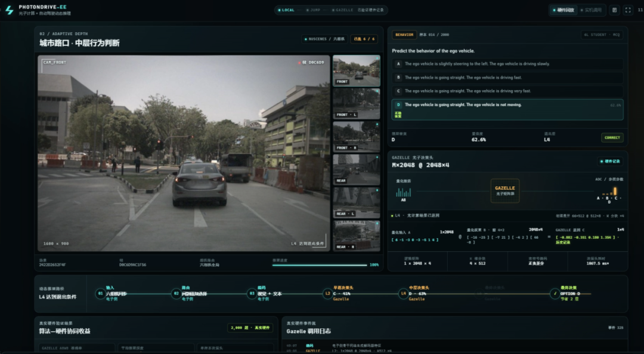Click the inference progress bar
This screenshot has height=354, width=644.
pyautogui.click(x=320, y=265)
